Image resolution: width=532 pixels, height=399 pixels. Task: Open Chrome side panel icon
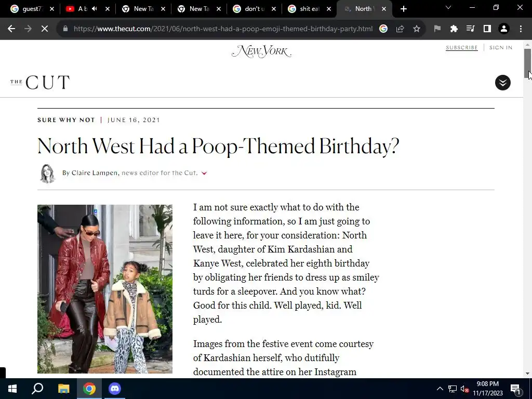click(x=487, y=29)
